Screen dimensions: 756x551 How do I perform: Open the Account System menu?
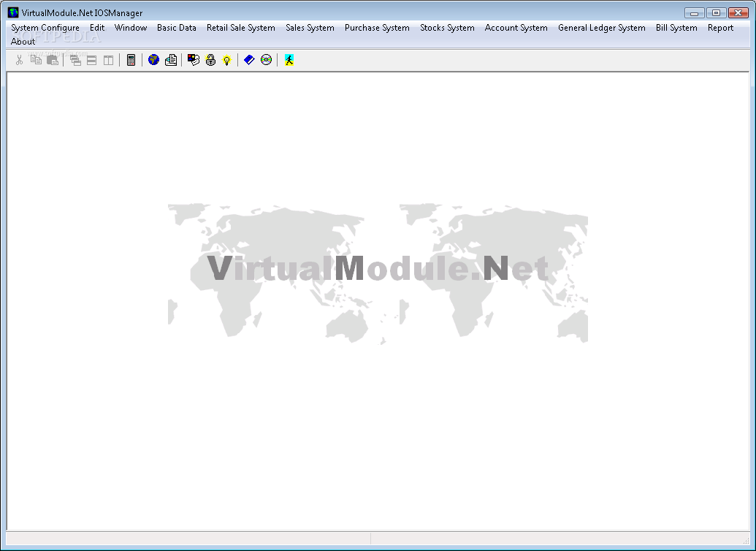coord(516,28)
